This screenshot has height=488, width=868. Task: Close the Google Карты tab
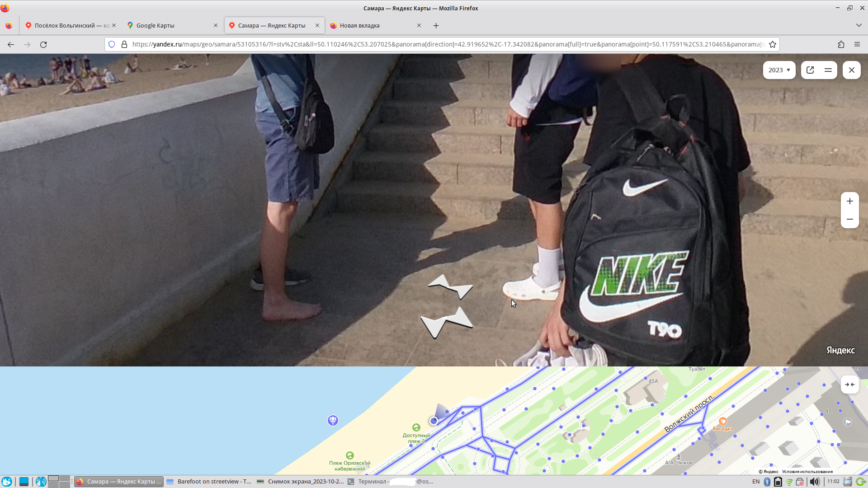tap(216, 25)
